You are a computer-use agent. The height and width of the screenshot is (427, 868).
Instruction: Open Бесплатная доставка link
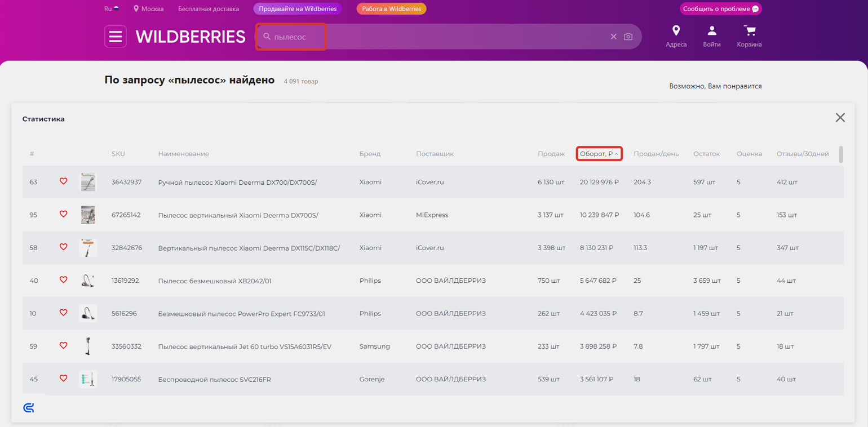[x=209, y=9]
